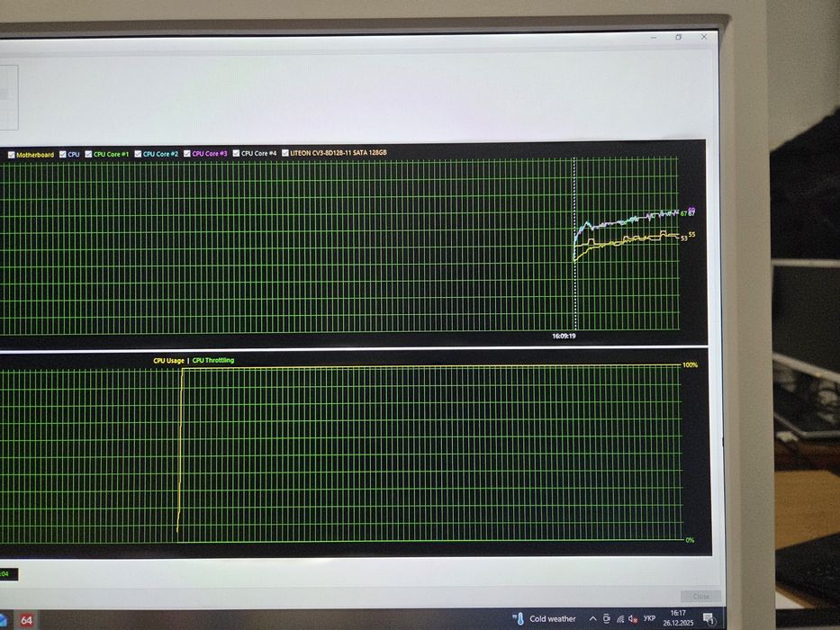Toggle the LITEON CV3-8D128-11 SATA 128GB checkbox

285,153
